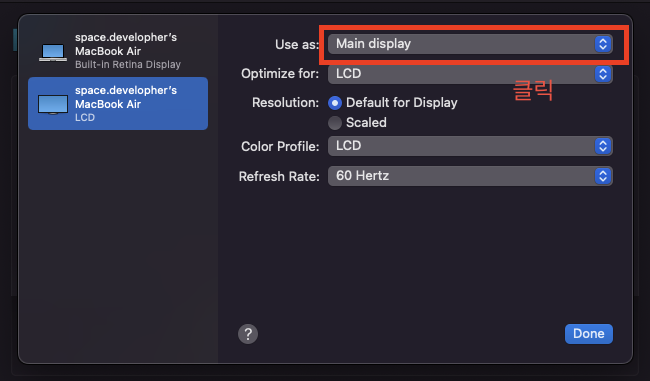Open the Color Profile dropdown

tap(470, 146)
